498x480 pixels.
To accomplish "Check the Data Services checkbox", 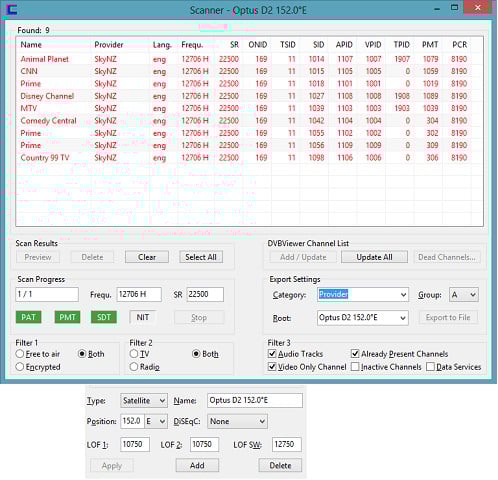I will (x=430, y=367).
